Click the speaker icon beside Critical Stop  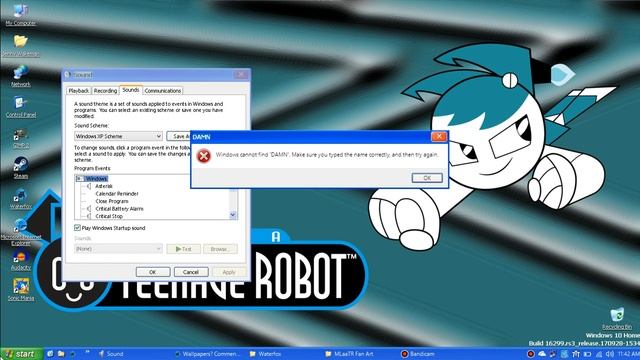89,216
